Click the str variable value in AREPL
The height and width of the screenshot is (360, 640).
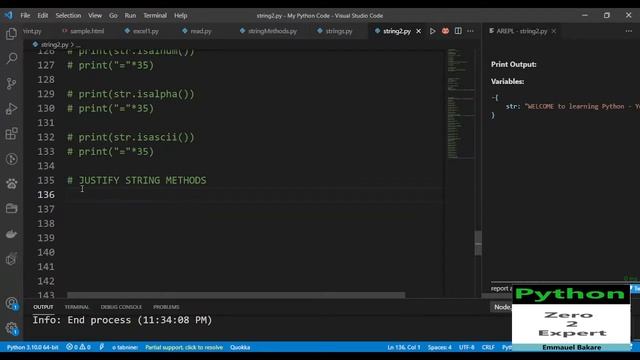coord(582,107)
